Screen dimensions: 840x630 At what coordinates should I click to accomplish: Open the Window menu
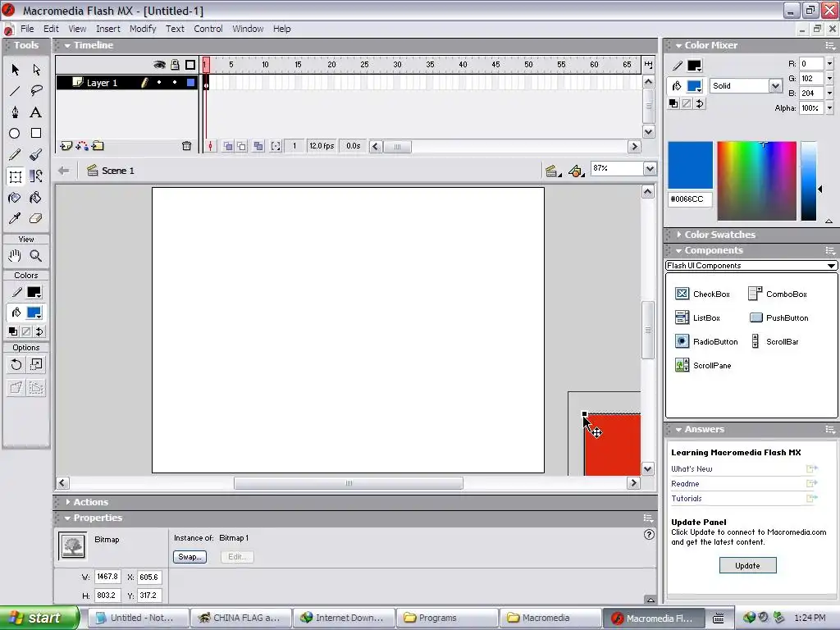(x=248, y=29)
